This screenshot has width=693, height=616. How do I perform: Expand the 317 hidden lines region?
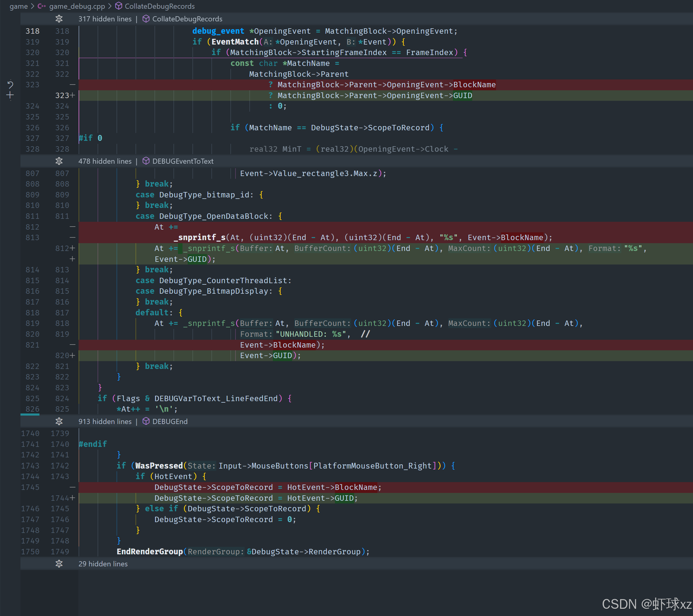tap(59, 19)
